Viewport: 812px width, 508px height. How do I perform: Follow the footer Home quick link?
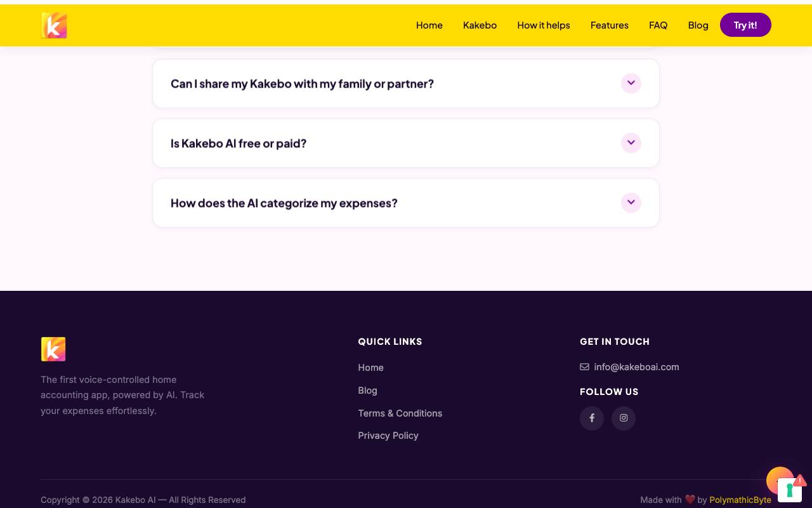(370, 368)
